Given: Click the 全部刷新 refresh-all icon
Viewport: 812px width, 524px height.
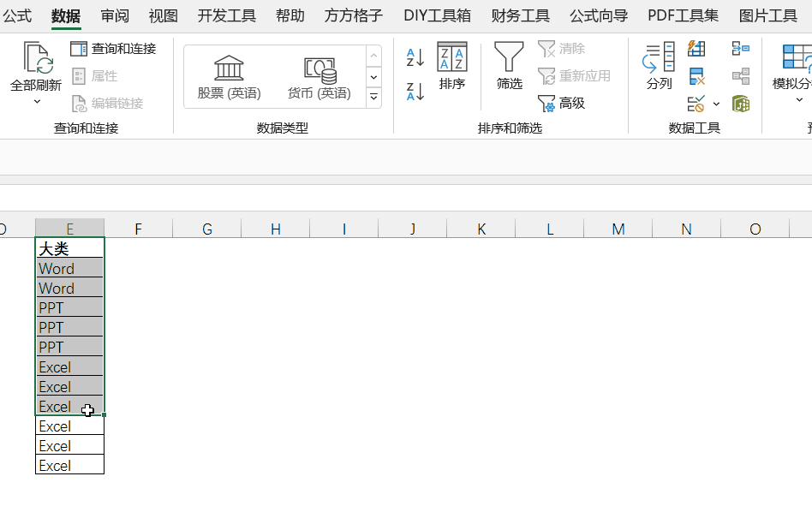Looking at the screenshot, I should [38, 57].
